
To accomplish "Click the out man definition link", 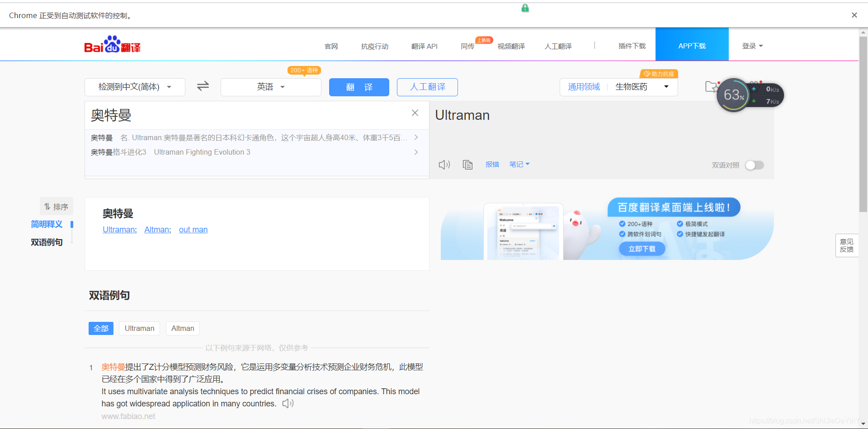I will pos(193,230).
